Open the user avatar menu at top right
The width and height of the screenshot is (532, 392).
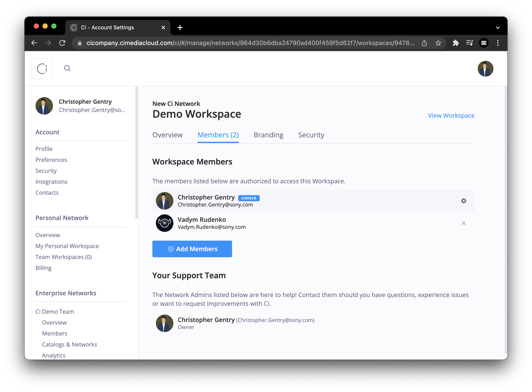[485, 68]
